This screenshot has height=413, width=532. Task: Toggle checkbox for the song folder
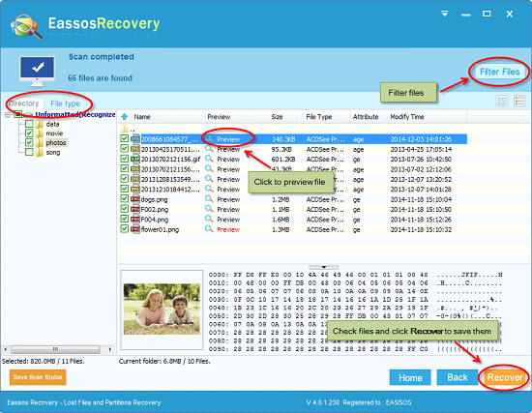29,152
